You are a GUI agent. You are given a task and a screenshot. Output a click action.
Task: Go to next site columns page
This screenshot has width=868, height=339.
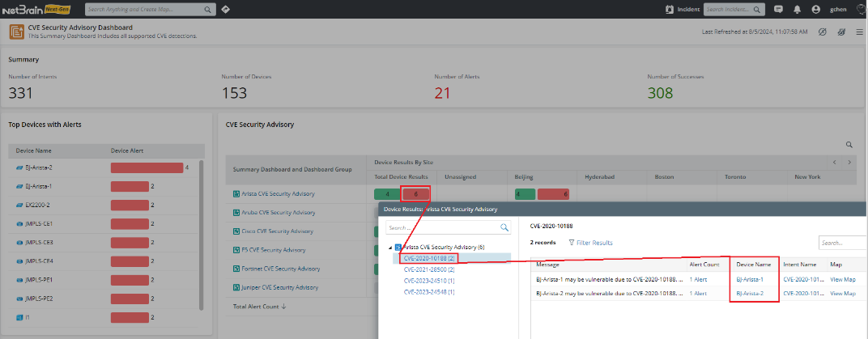(x=849, y=162)
